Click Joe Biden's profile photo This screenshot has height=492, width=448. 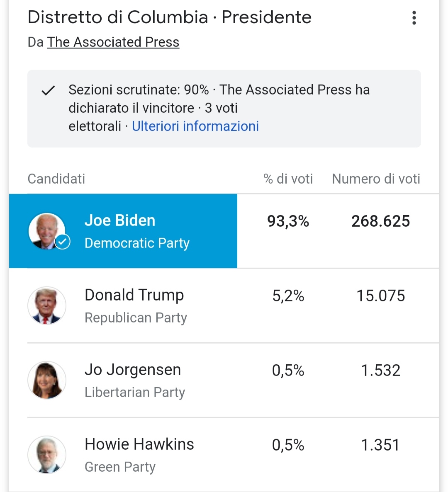click(46, 230)
